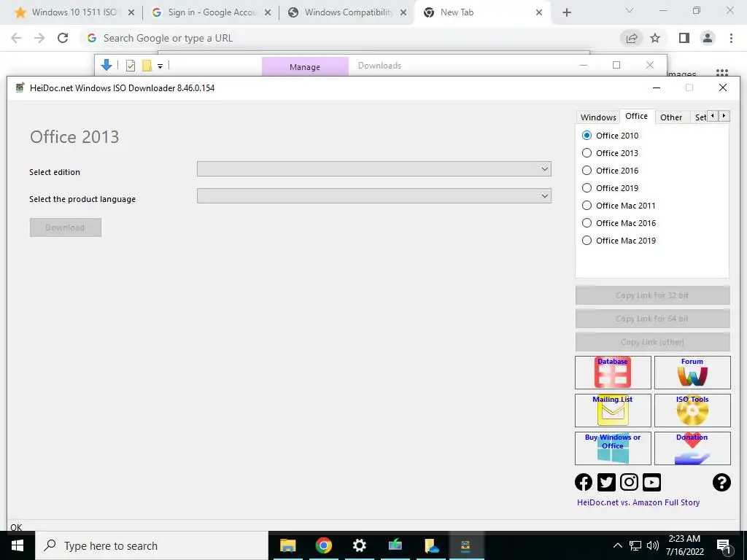Click the question mark help icon
747x560 pixels.
[x=721, y=482]
